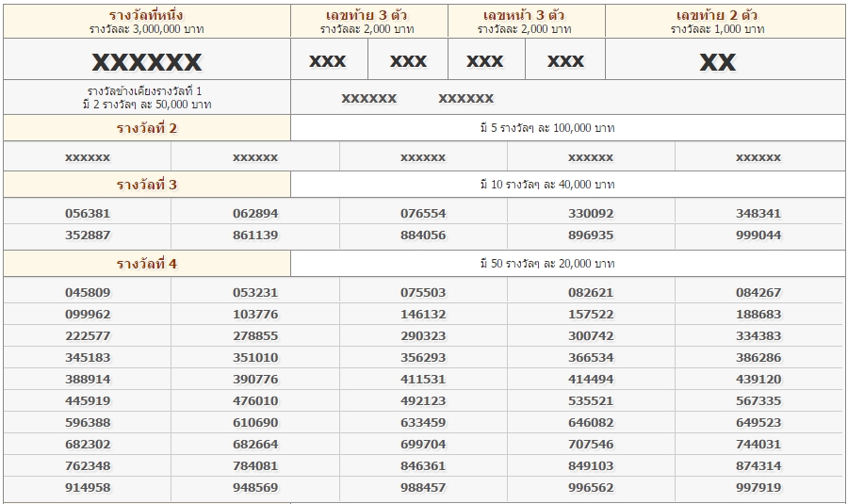Select the XX two-digit result cell
848x504 pixels.
pos(718,61)
